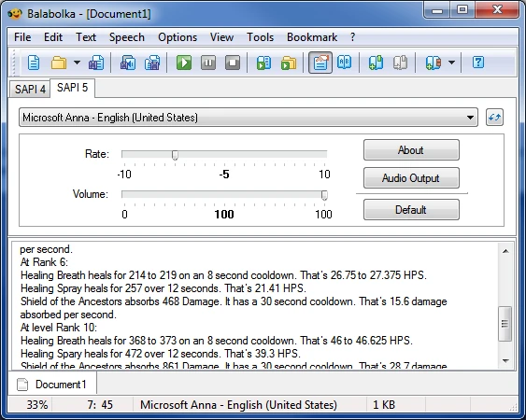Click the blue help question mark icon

(478, 63)
